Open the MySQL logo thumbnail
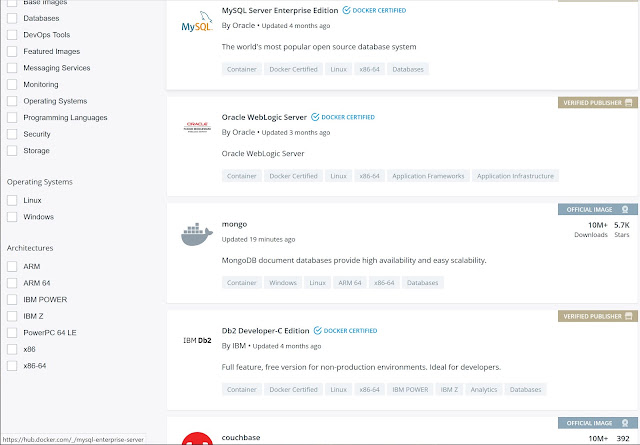640x445 pixels. (197, 22)
